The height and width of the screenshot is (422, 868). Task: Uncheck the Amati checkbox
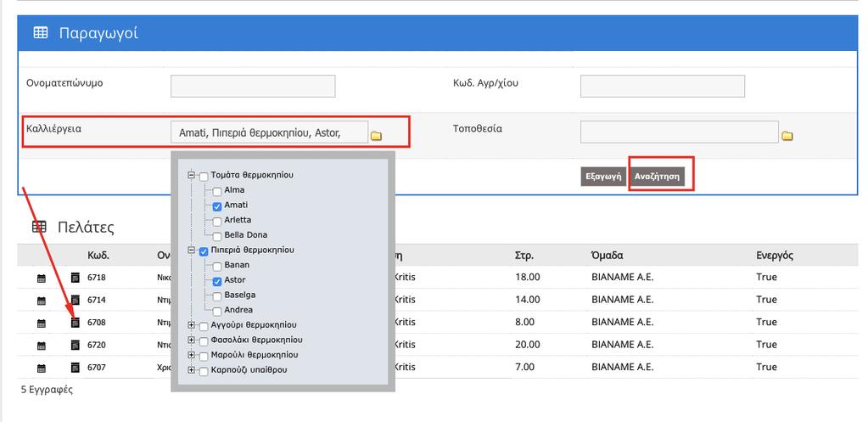point(217,207)
